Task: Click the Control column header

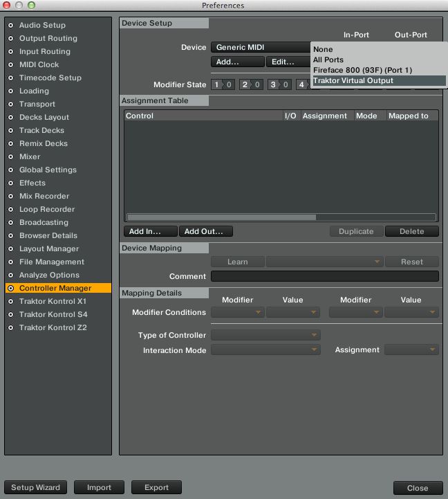Action: (x=203, y=116)
